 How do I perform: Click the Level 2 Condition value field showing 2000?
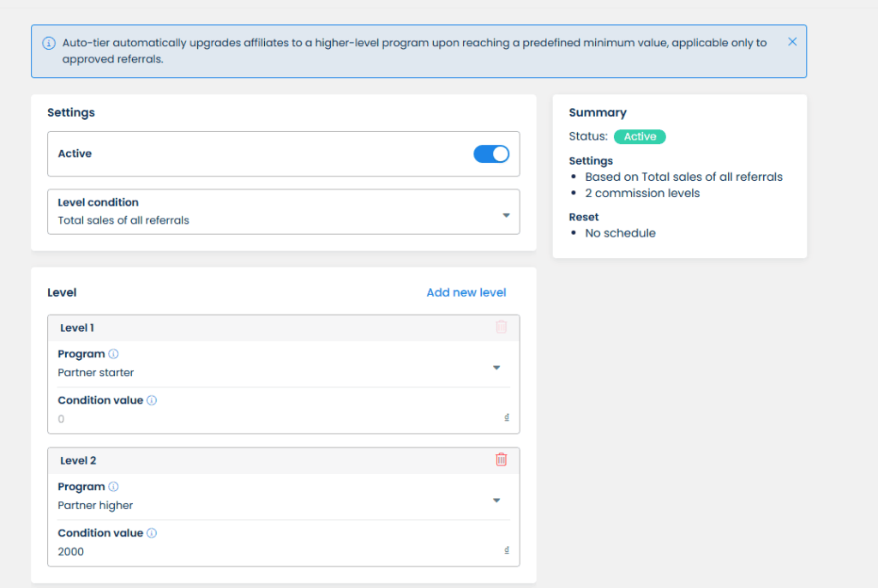(x=274, y=552)
